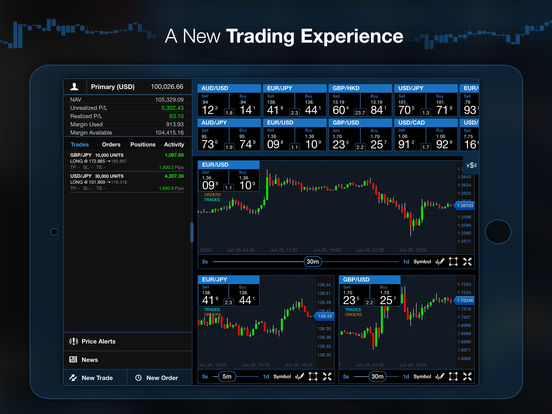This screenshot has height=414, width=552.
Task: Tap the iPad home button
Action: tap(498, 231)
